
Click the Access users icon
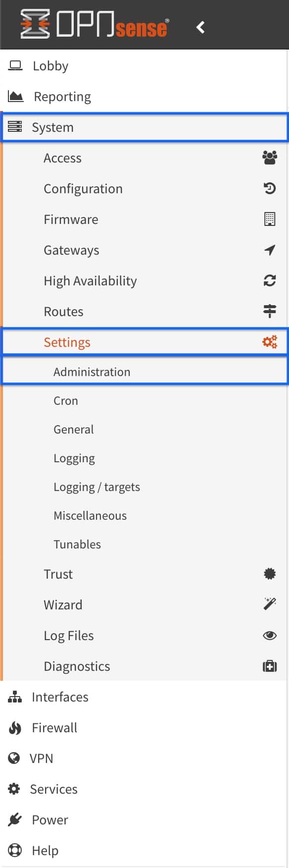click(x=270, y=158)
